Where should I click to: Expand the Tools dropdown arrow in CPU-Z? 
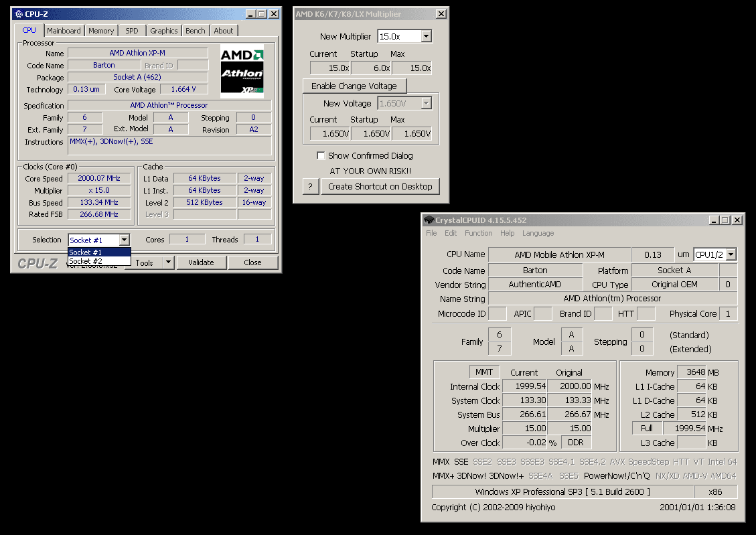pos(168,262)
